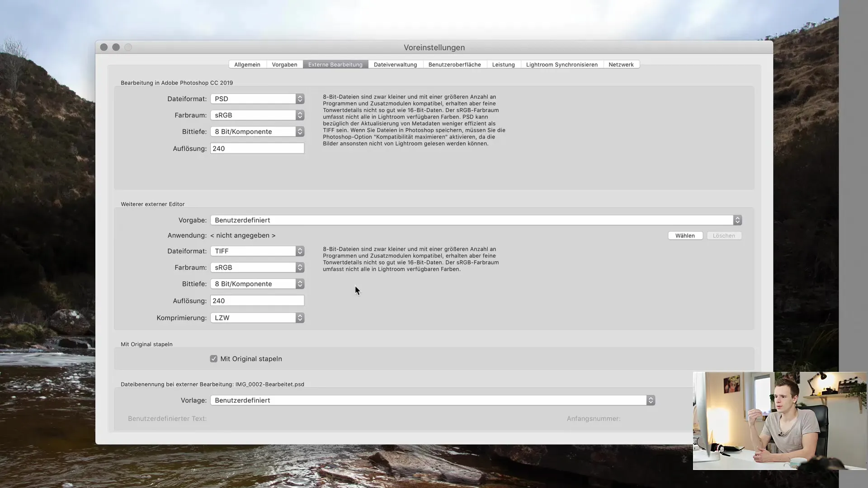The width and height of the screenshot is (868, 488).
Task: Open external editor Dateiformat dropdown showing TIFF
Action: pos(257,251)
